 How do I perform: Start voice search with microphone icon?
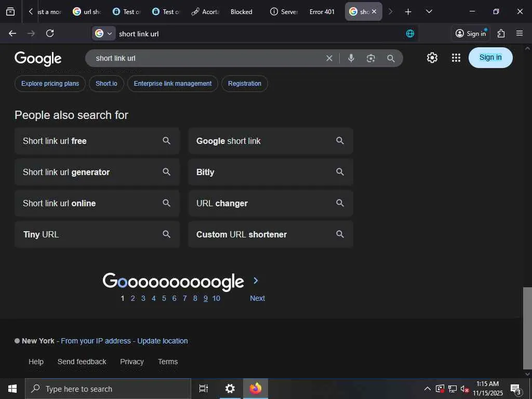pos(351,58)
